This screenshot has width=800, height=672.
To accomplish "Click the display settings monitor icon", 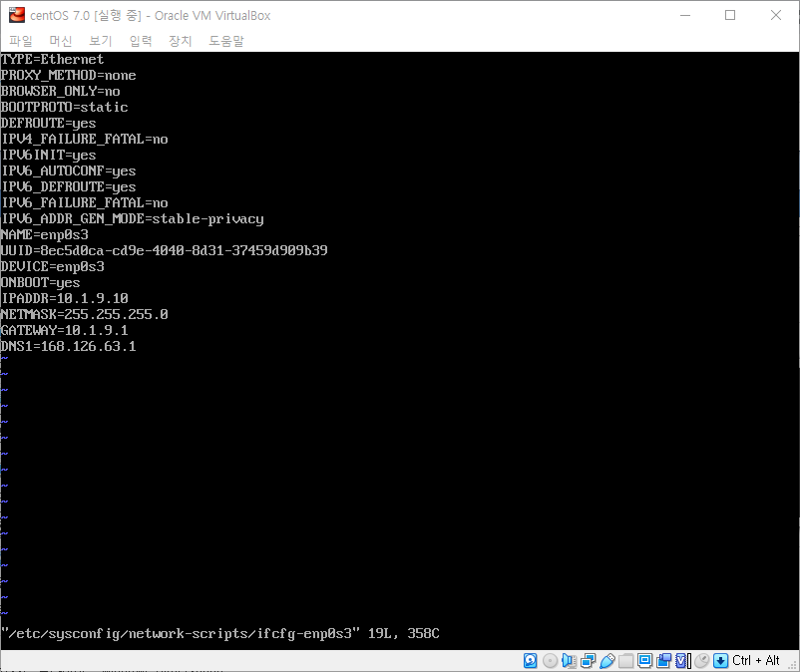I will pos(645,661).
